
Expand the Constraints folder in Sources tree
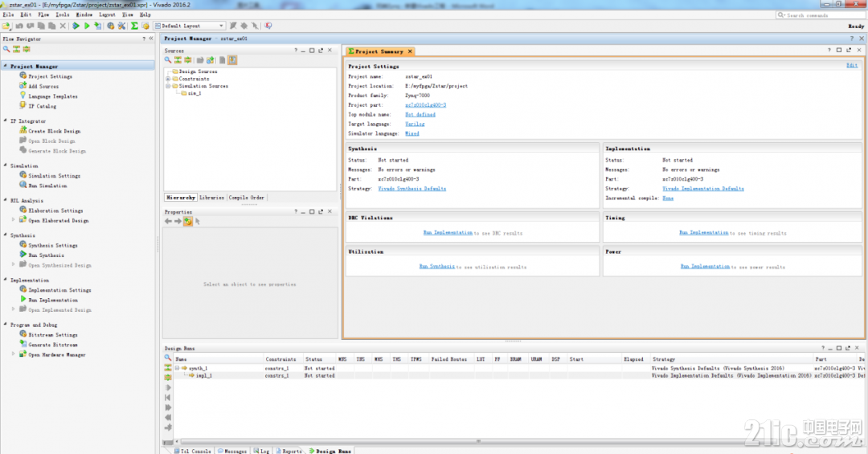click(x=168, y=79)
